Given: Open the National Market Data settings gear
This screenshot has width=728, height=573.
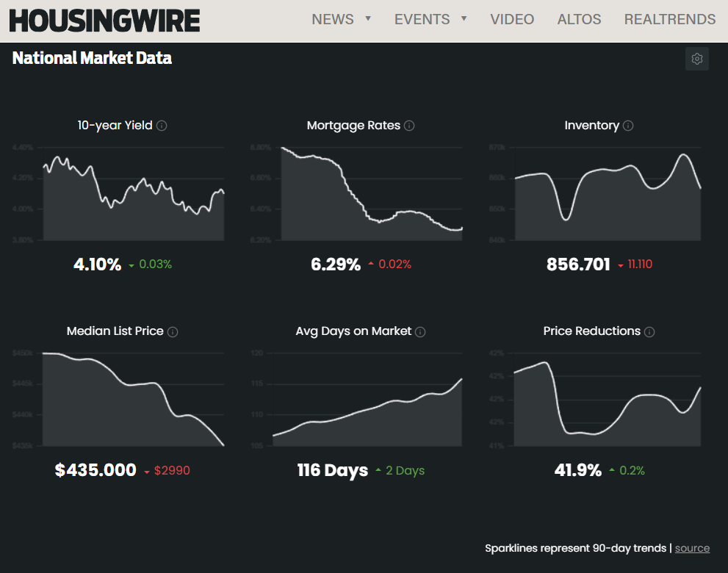Looking at the screenshot, I should pyautogui.click(x=696, y=59).
